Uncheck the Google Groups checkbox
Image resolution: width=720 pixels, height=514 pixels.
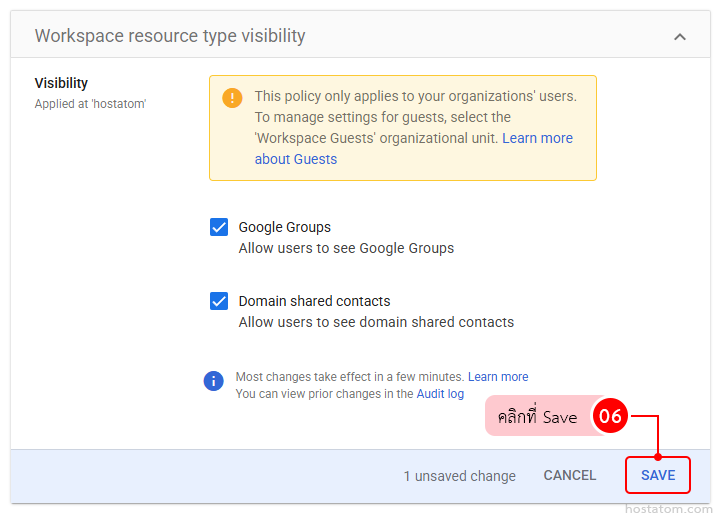[219, 227]
